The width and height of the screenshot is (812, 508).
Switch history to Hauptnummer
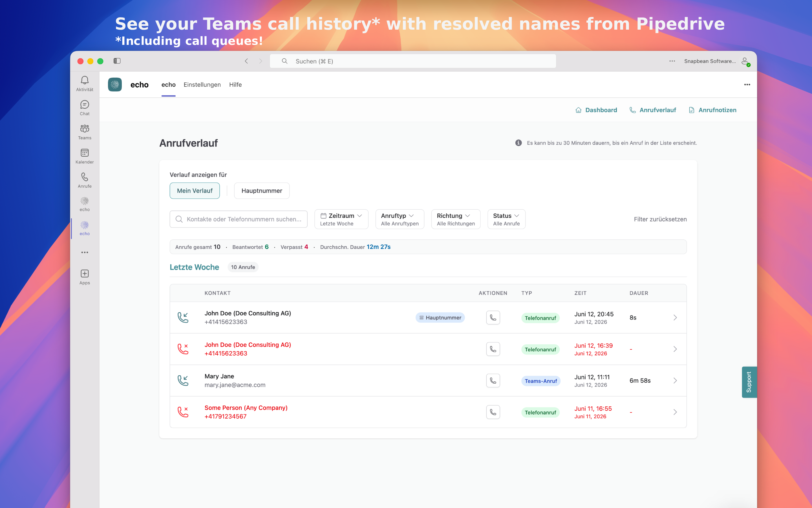[x=262, y=190]
